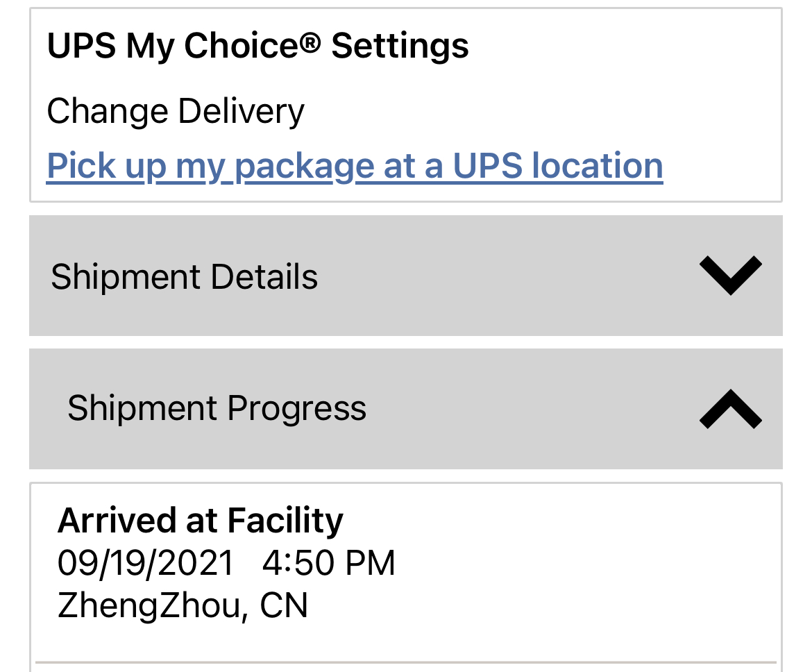This screenshot has height=672, width=812.
Task: Click the 09/19/2021 date text
Action: (146, 562)
